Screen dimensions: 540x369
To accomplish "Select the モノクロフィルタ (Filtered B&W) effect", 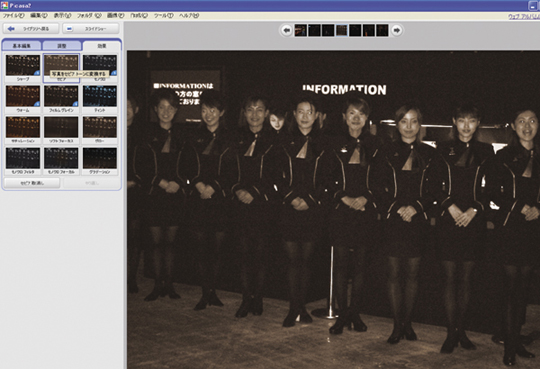I will pyautogui.click(x=23, y=161).
